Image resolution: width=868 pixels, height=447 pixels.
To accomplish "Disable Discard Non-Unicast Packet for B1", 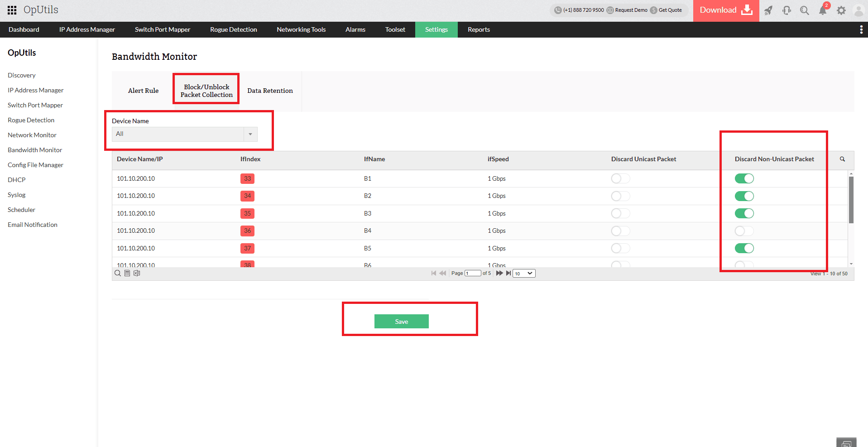I will click(744, 178).
